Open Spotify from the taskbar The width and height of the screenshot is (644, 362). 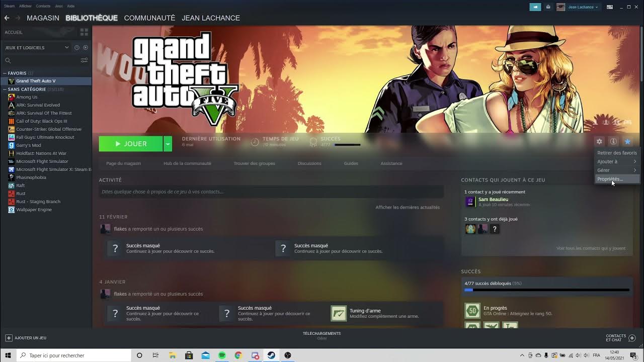222,355
